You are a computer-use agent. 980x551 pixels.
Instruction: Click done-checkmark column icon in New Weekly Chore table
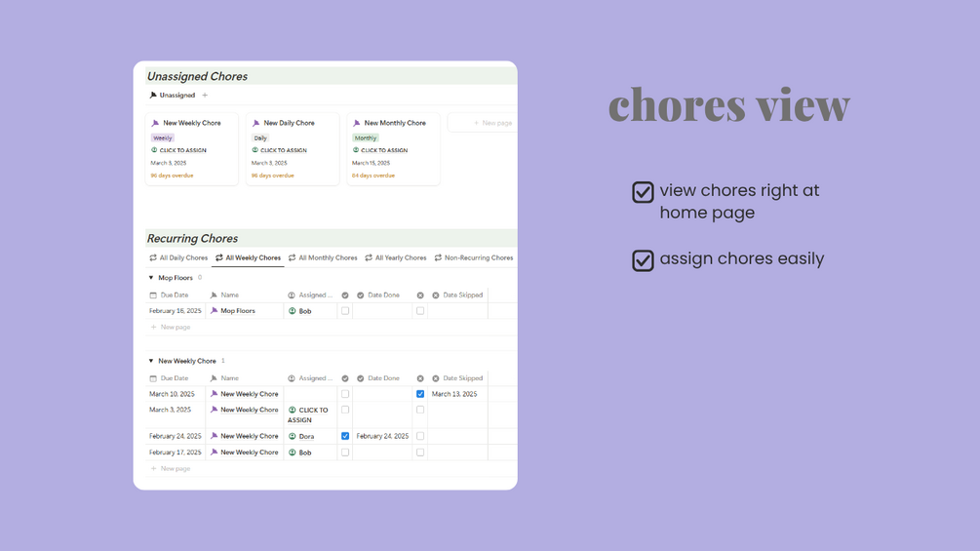click(345, 378)
